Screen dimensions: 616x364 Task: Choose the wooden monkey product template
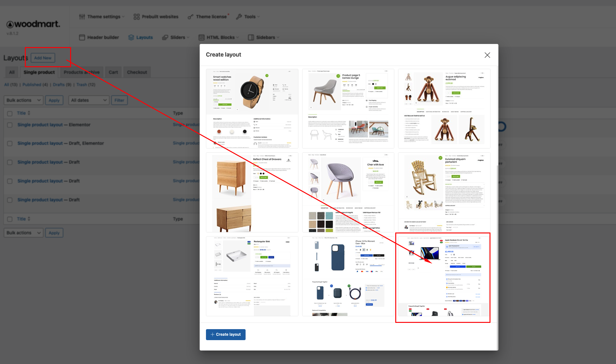[444, 109]
